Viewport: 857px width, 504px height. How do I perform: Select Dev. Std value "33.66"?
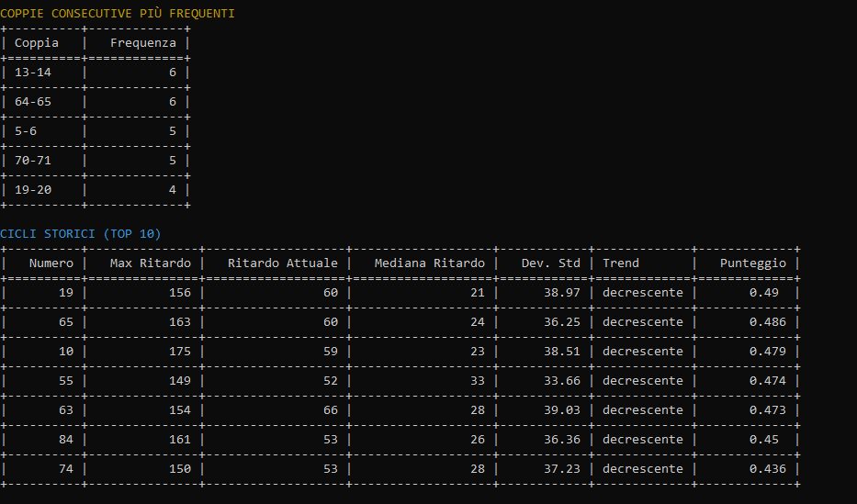tap(562, 381)
